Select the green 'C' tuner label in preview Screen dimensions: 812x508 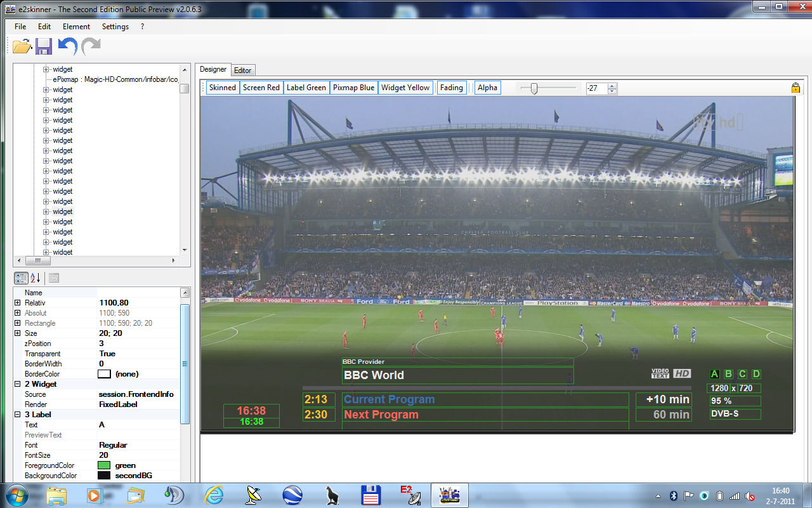[742, 374]
